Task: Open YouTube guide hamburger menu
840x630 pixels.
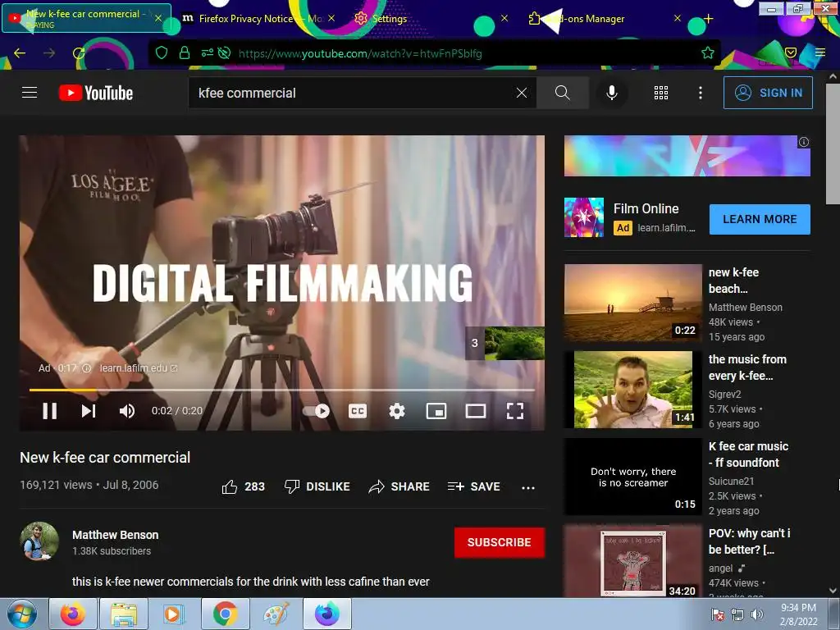Action: click(x=30, y=93)
